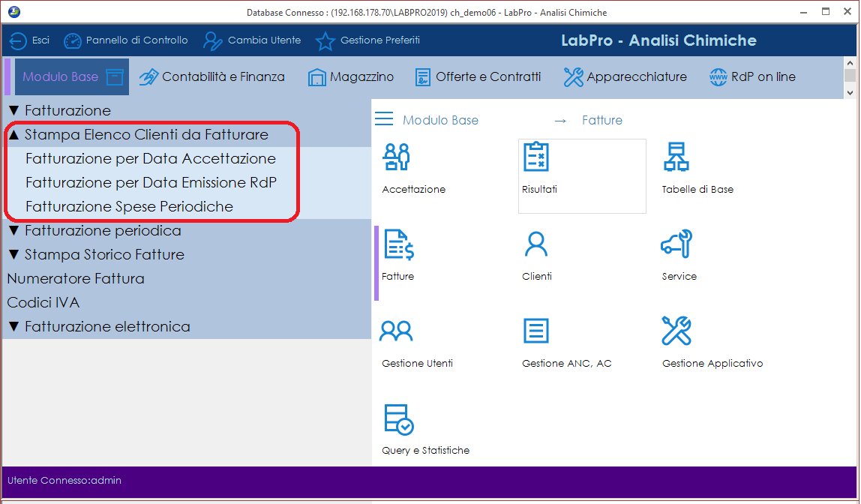Expand the Fatturazione elettronica arrow
This screenshot has height=504, width=861.
14,327
